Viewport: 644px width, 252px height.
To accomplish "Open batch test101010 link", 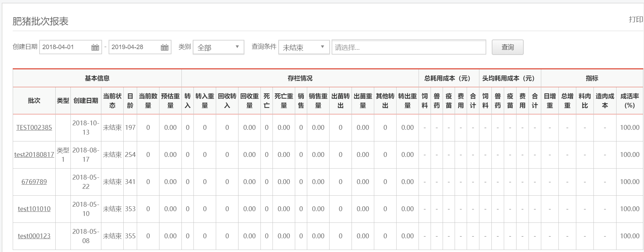I will (34, 209).
